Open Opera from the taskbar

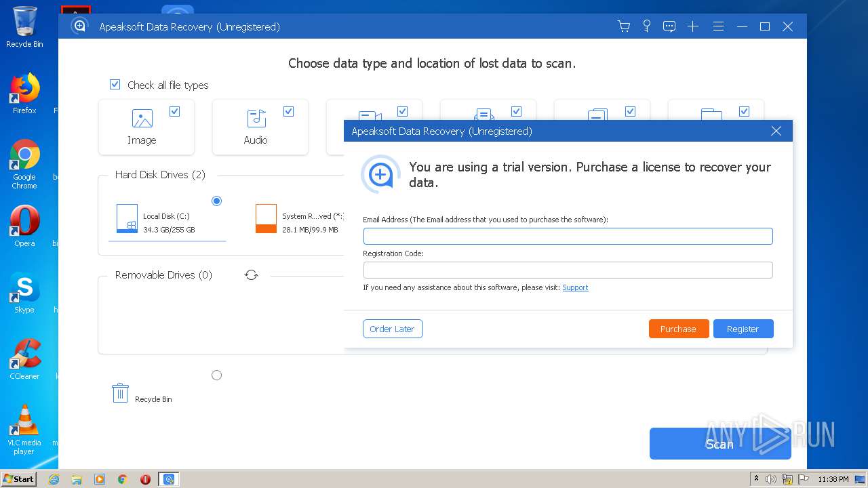coord(145,479)
